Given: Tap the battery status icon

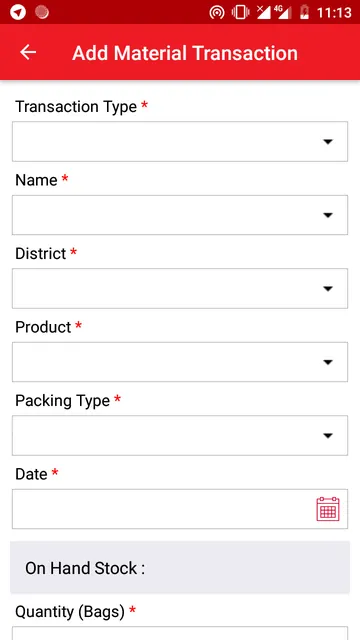Looking at the screenshot, I should [x=304, y=12].
